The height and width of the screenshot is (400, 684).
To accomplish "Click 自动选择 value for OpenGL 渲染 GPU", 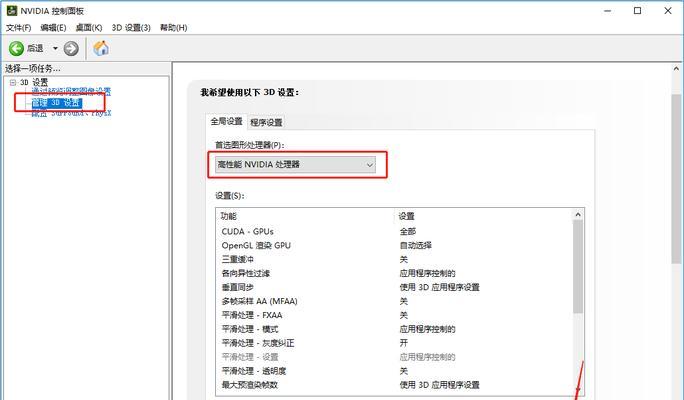I will [416, 246].
